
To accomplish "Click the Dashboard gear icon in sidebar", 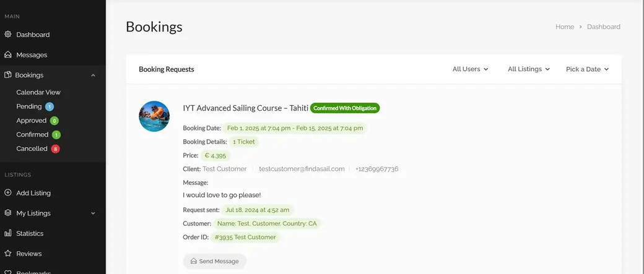I will pyautogui.click(x=8, y=35).
